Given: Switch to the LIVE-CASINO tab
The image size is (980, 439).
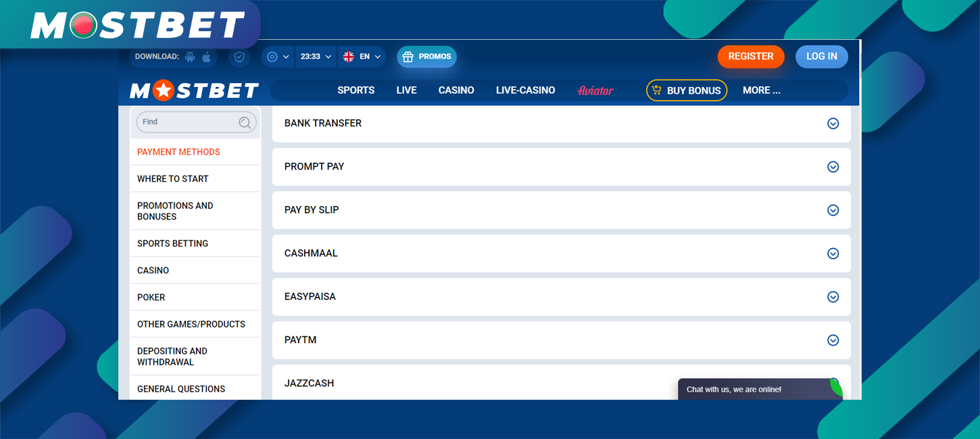Looking at the screenshot, I should point(525,90).
